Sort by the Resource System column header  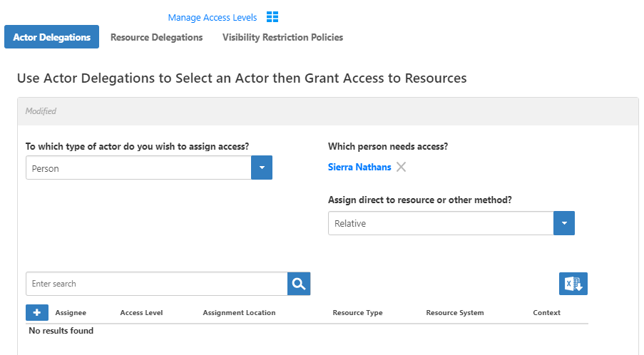tap(454, 312)
